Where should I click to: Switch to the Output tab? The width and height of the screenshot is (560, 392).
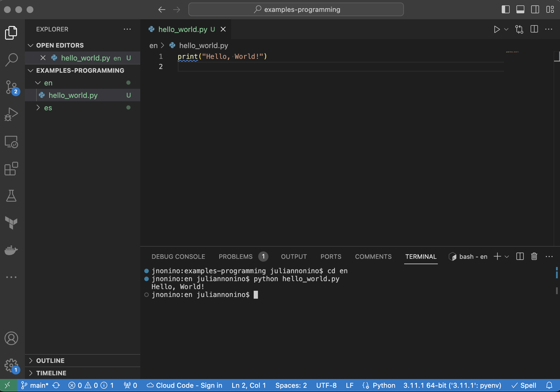pyautogui.click(x=294, y=256)
